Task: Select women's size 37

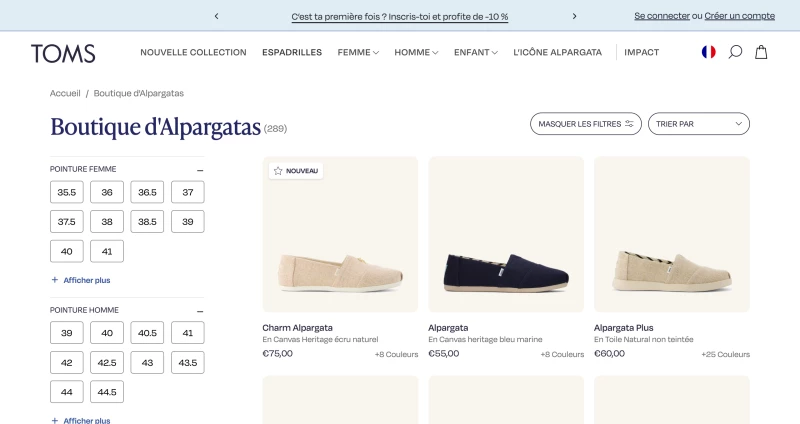Action: pos(188,192)
